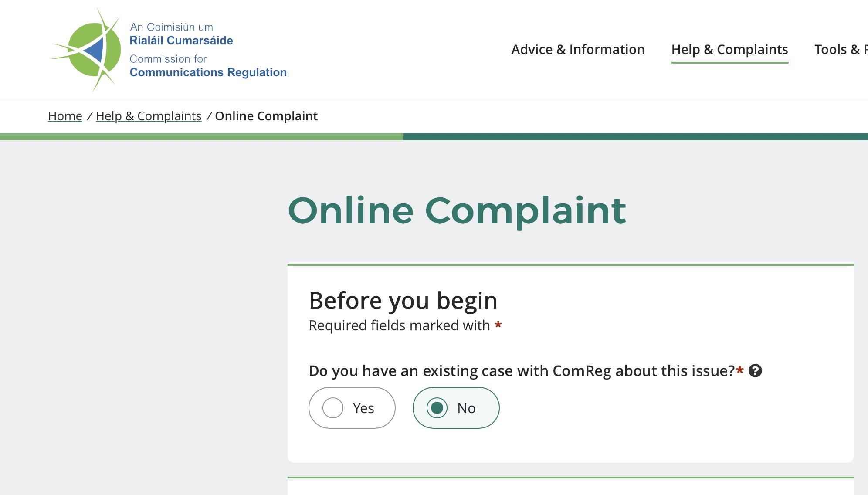Click the Before you begin heading
Viewport: 868px width, 495px height.
point(403,301)
